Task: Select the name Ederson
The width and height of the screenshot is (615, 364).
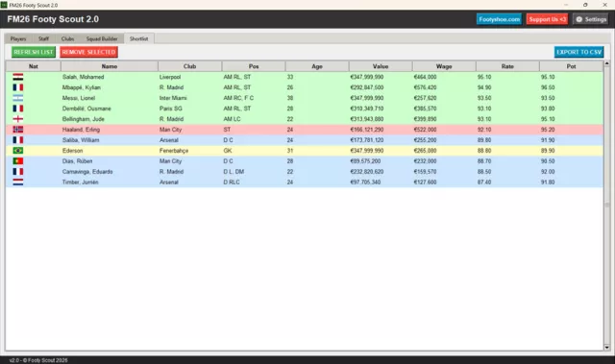Action: (73, 151)
